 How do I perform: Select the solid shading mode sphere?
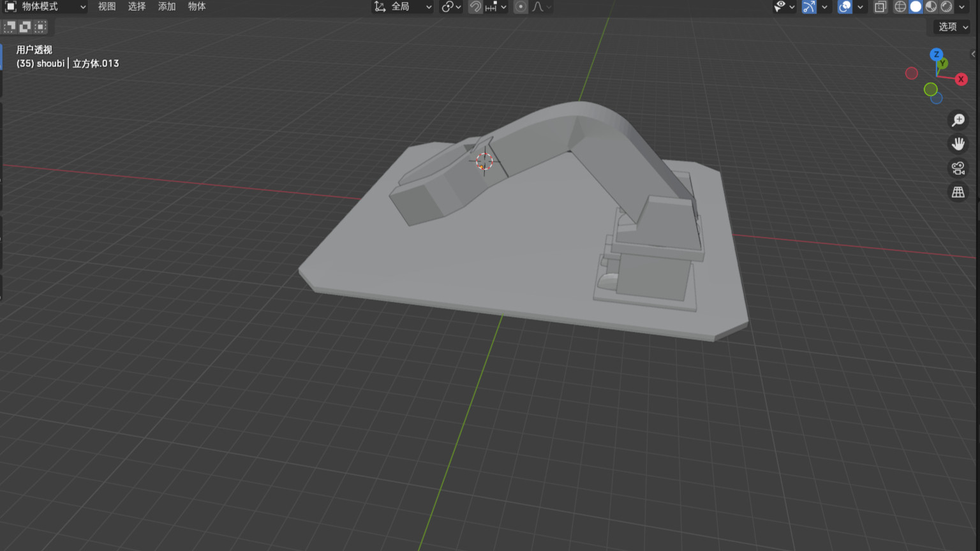click(916, 6)
